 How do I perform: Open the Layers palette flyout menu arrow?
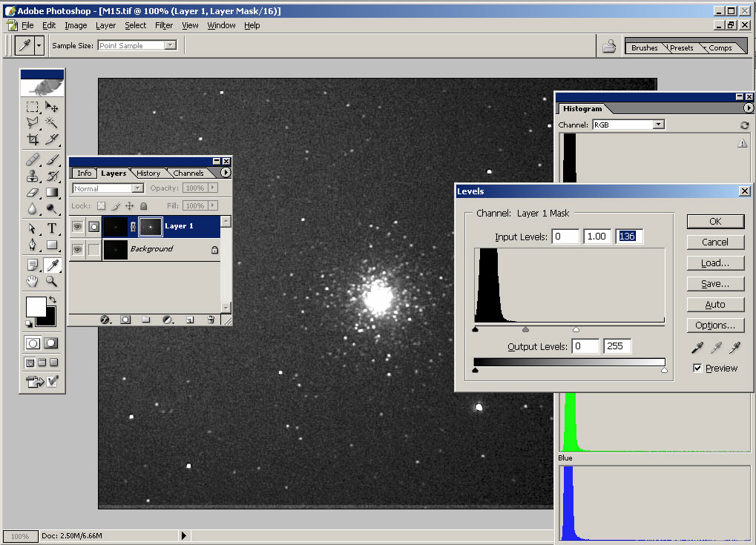coord(226,173)
